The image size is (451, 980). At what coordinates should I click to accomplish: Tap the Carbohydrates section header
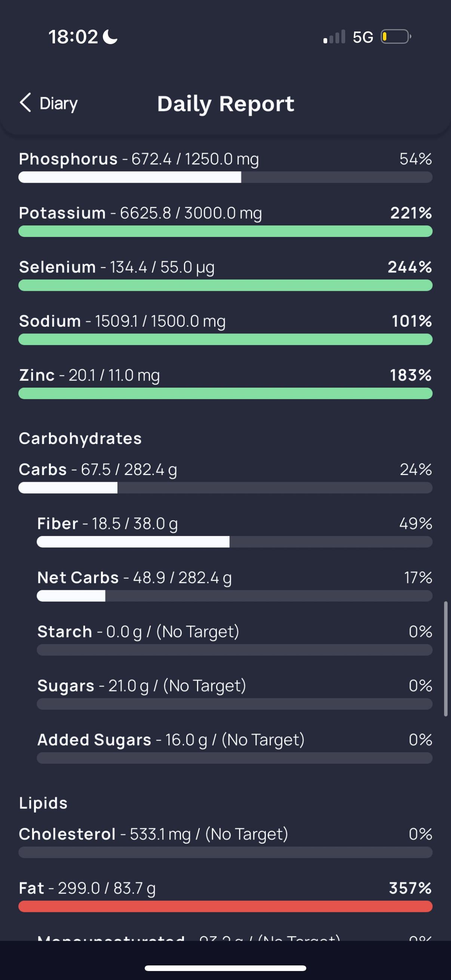click(80, 438)
